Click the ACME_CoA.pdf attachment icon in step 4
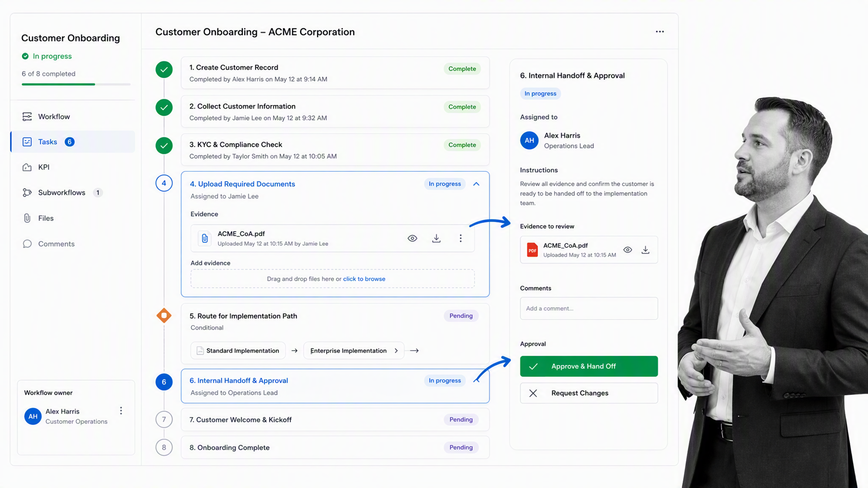Image resolution: width=868 pixels, height=488 pixels. [205, 238]
